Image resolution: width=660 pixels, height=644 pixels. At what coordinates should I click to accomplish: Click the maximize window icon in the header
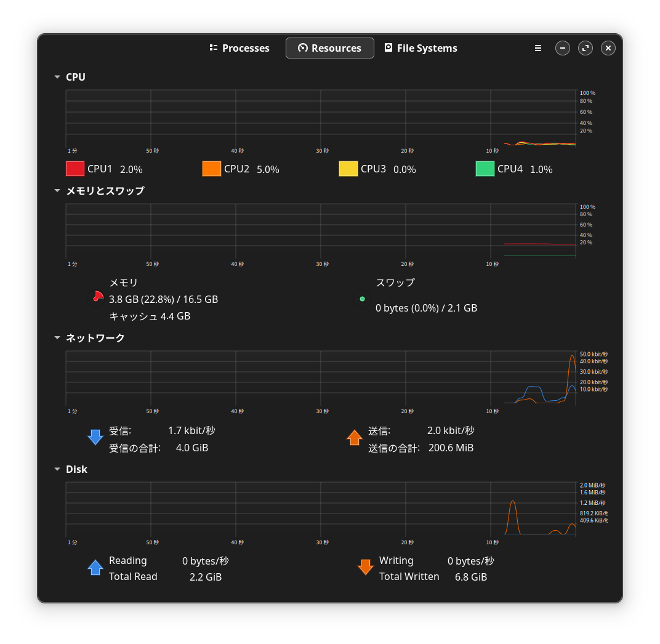(585, 48)
